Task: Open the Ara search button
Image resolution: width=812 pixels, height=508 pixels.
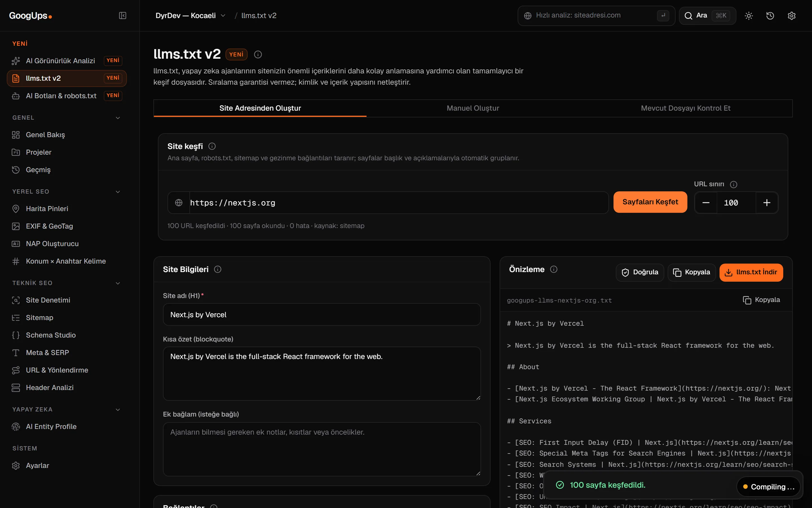Action: click(x=707, y=16)
